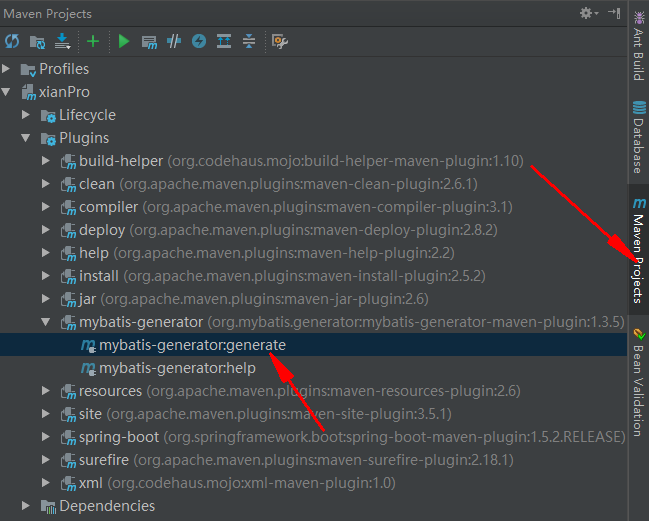This screenshot has height=521, width=649.
Task: Expand the deploy plugin node
Action: coord(46,230)
